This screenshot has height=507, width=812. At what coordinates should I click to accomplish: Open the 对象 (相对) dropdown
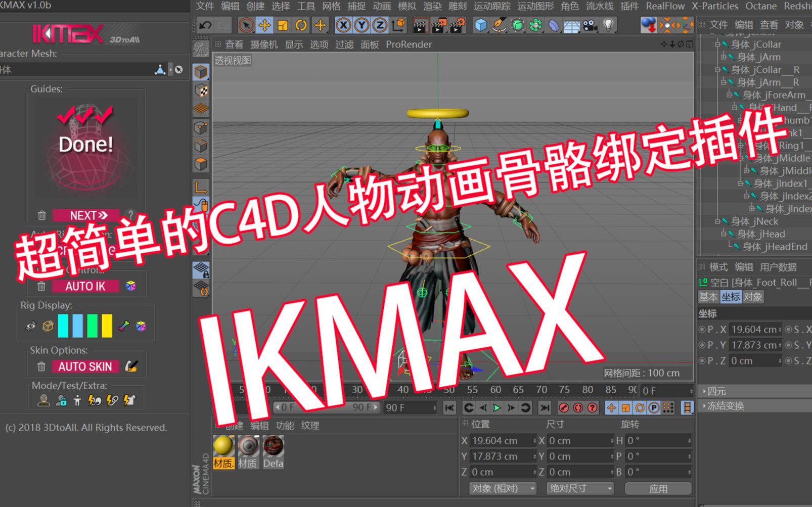point(502,488)
